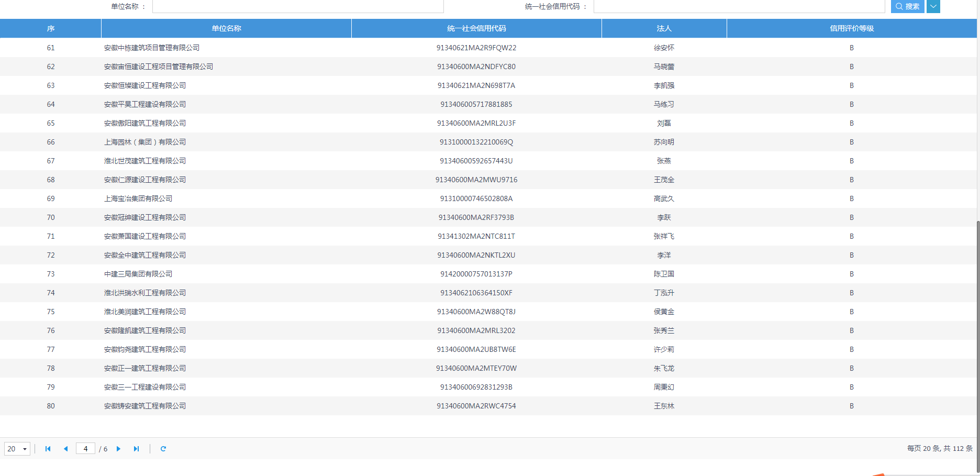Refresh the table list
This screenshot has height=476, width=980.
[163, 449]
